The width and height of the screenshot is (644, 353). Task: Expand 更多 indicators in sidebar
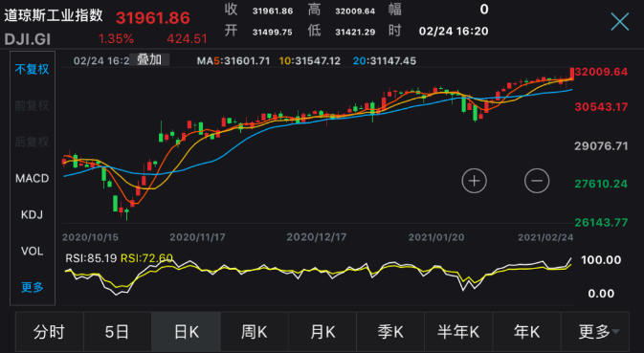pos(32,287)
